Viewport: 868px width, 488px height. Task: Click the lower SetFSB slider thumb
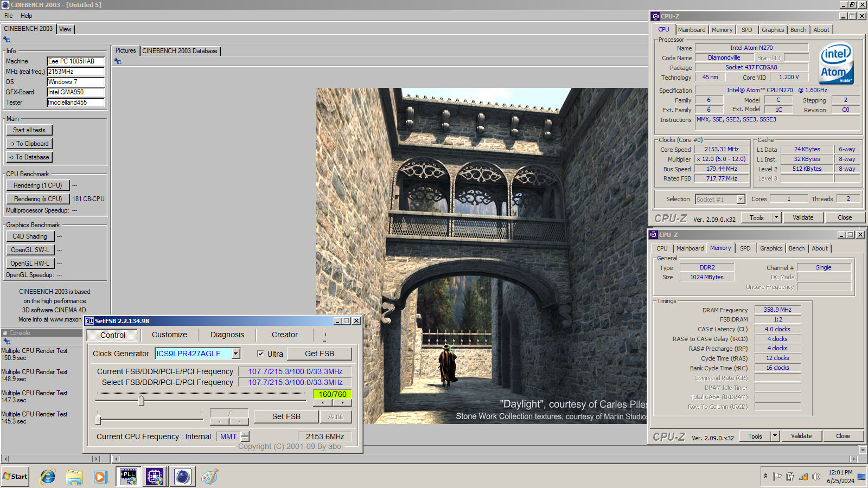(x=98, y=419)
